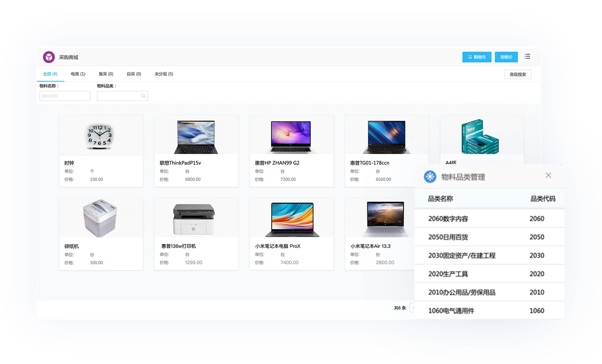This screenshot has width=602, height=364.
Task: Switch to the 未分组 (5) tab
Action: click(164, 74)
